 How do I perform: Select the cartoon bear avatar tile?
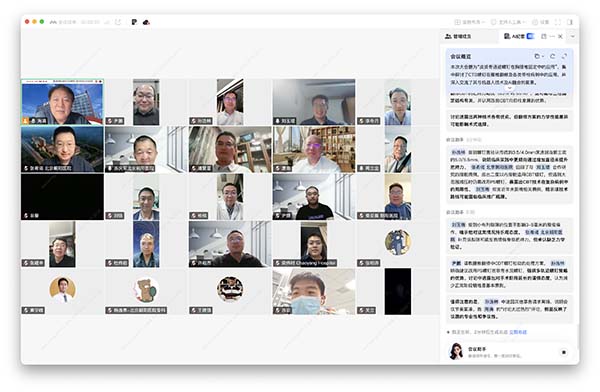[146, 292]
